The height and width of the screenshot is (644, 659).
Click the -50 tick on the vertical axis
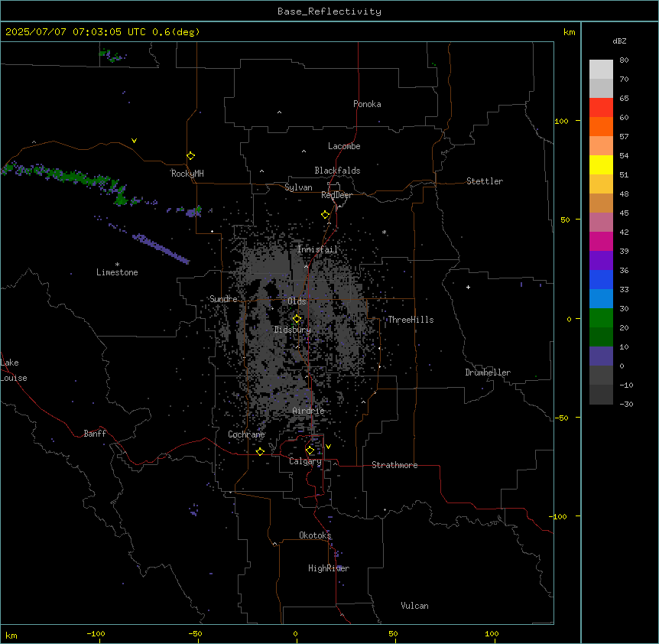[561, 418]
